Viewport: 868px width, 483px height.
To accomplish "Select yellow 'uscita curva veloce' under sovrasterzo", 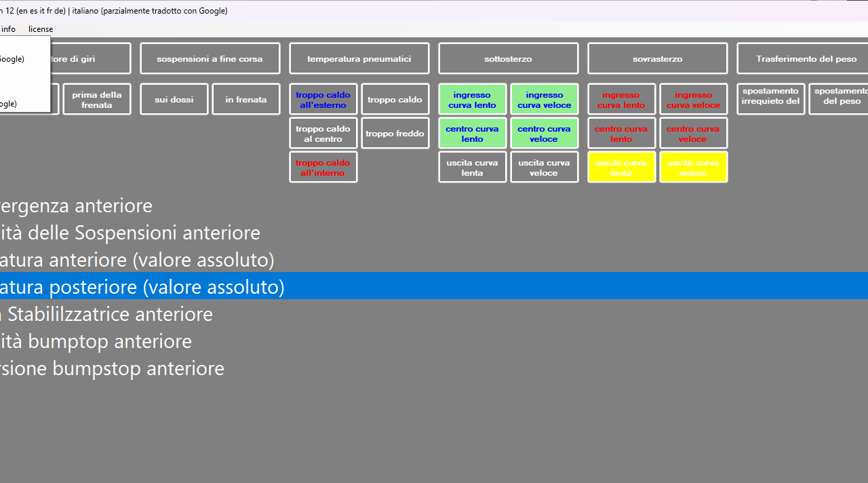I will pos(694,168).
